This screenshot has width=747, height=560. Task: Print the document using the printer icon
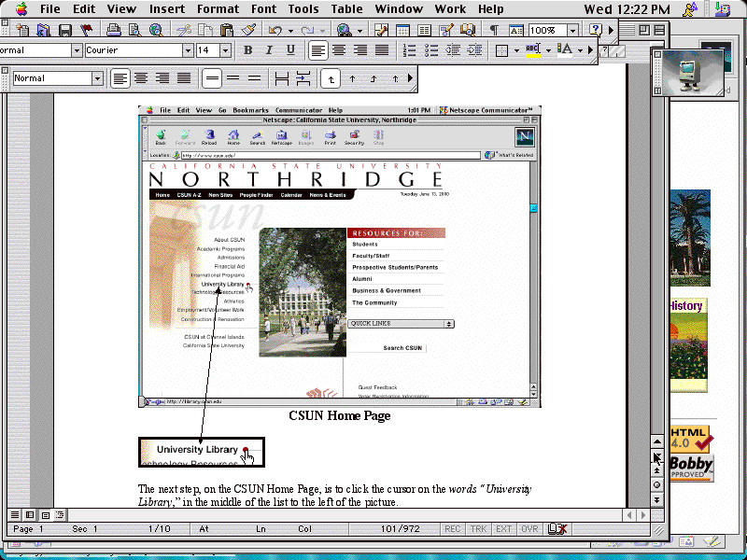coord(113,31)
